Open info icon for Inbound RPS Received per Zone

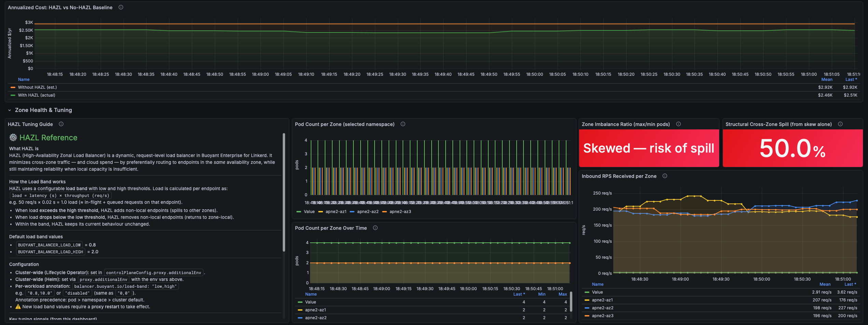(665, 176)
